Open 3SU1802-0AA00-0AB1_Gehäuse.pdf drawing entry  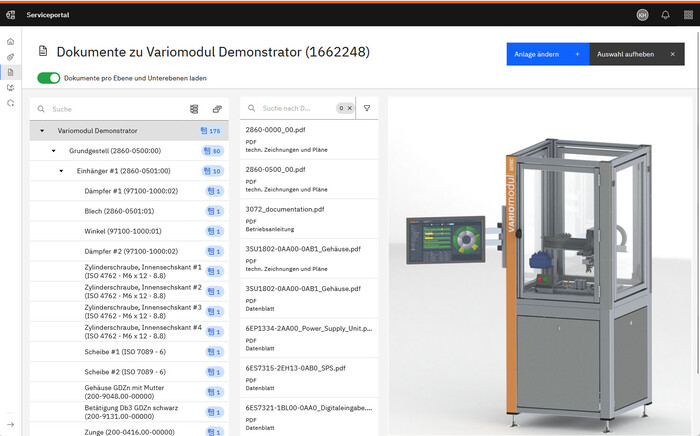click(x=309, y=258)
